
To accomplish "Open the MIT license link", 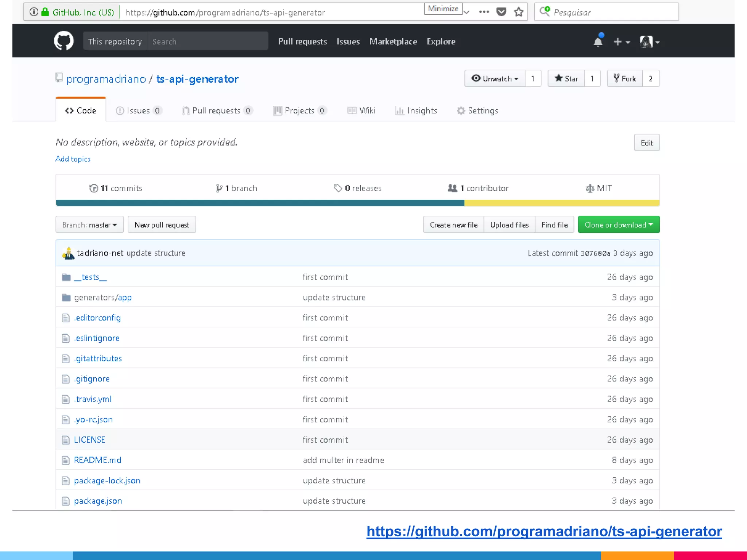I will pyautogui.click(x=599, y=188).
